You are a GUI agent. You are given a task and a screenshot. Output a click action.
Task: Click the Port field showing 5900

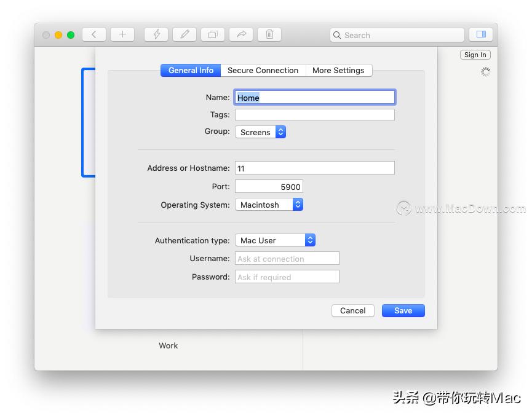[269, 186]
